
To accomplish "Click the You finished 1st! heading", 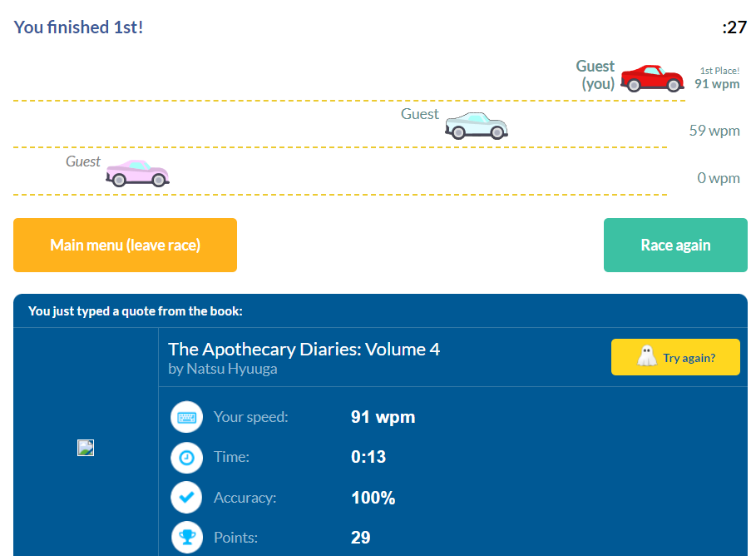I will pyautogui.click(x=79, y=27).
